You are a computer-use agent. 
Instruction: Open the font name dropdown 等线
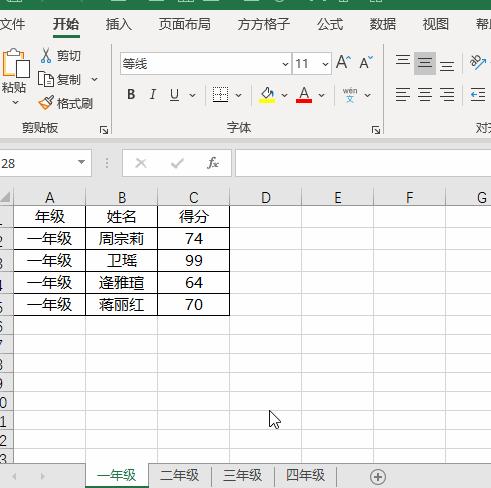[285, 64]
